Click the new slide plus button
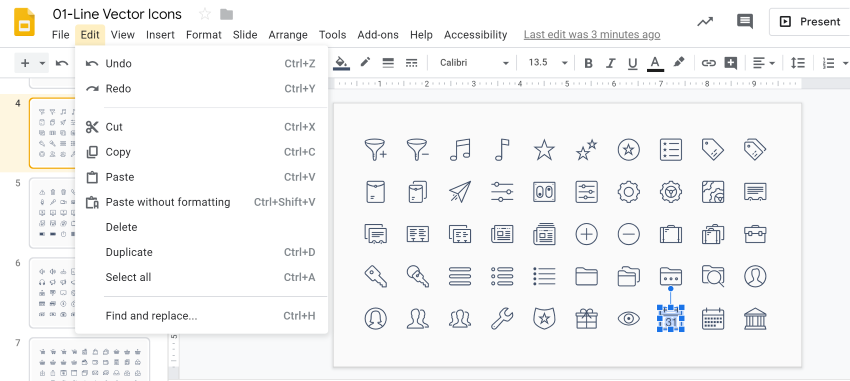The height and width of the screenshot is (381, 850). click(25, 63)
